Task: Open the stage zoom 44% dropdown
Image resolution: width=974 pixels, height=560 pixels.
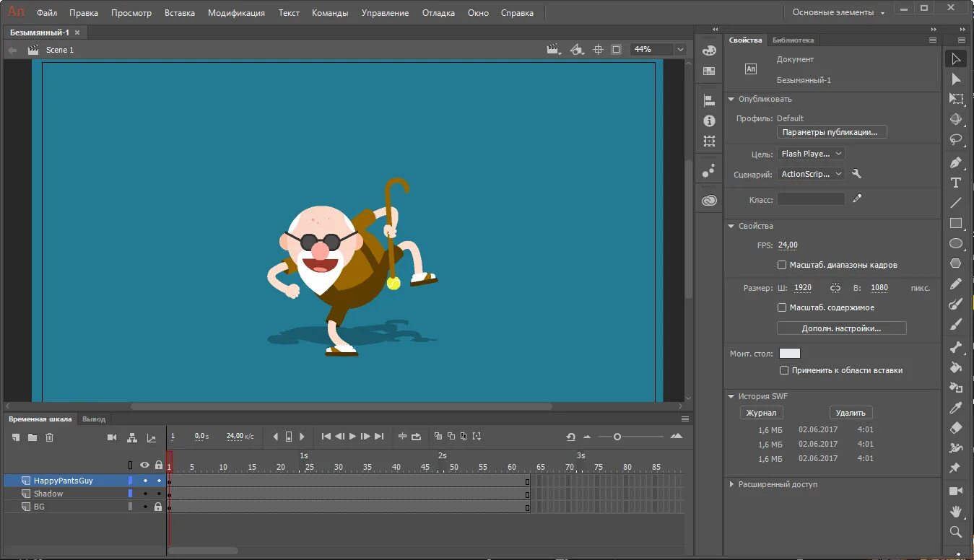Action: coord(679,50)
